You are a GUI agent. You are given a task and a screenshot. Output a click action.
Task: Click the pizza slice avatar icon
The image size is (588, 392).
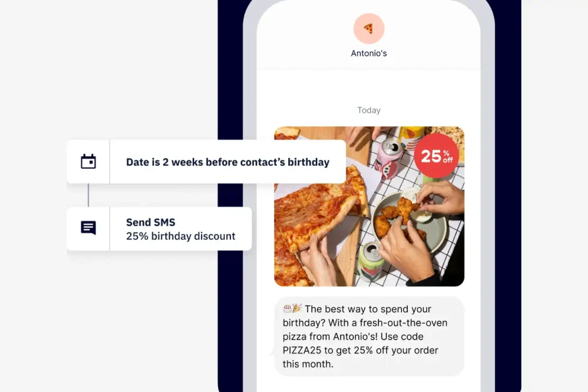pos(369,29)
